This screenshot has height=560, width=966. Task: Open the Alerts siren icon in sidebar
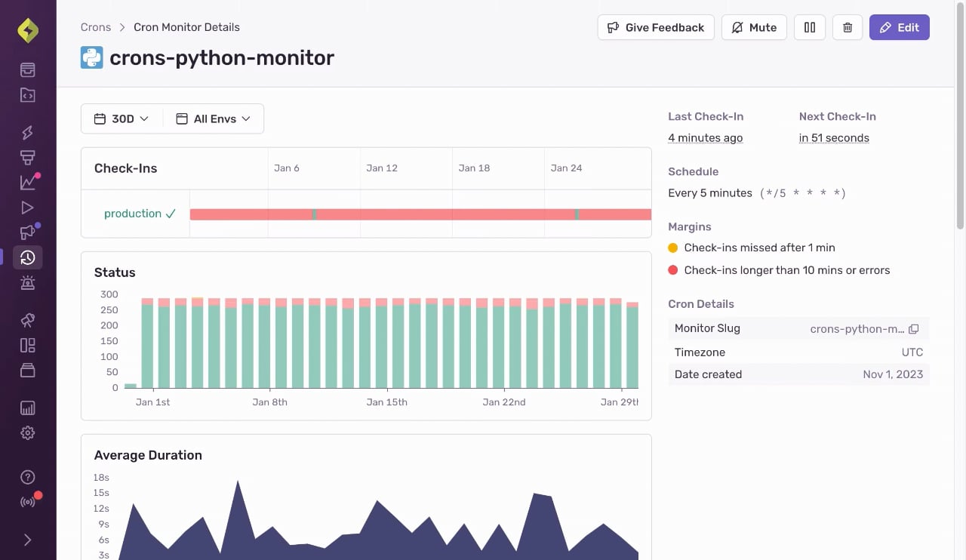pyautogui.click(x=28, y=283)
